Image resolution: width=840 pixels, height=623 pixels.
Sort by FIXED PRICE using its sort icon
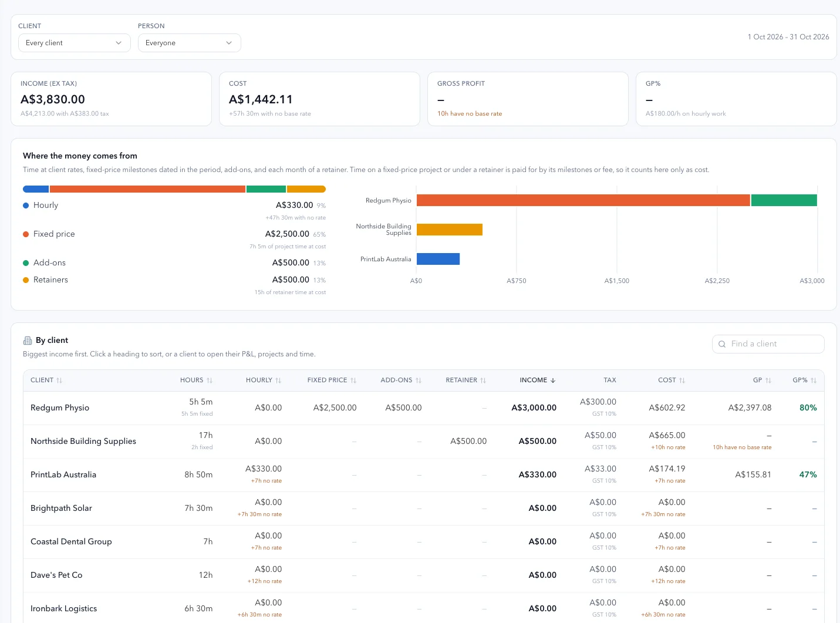353,380
